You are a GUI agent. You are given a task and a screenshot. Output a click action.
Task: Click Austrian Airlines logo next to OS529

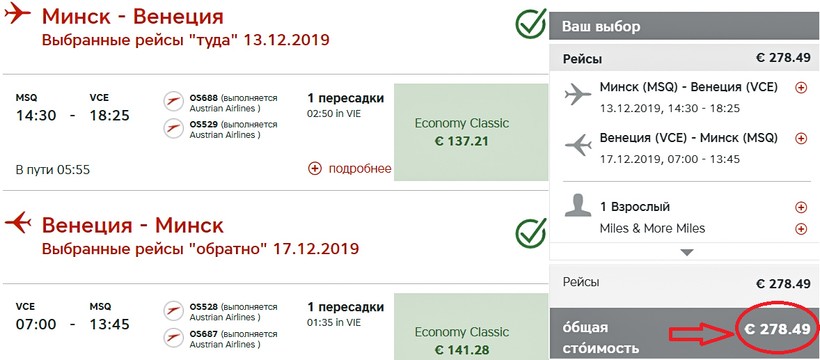coord(173,129)
